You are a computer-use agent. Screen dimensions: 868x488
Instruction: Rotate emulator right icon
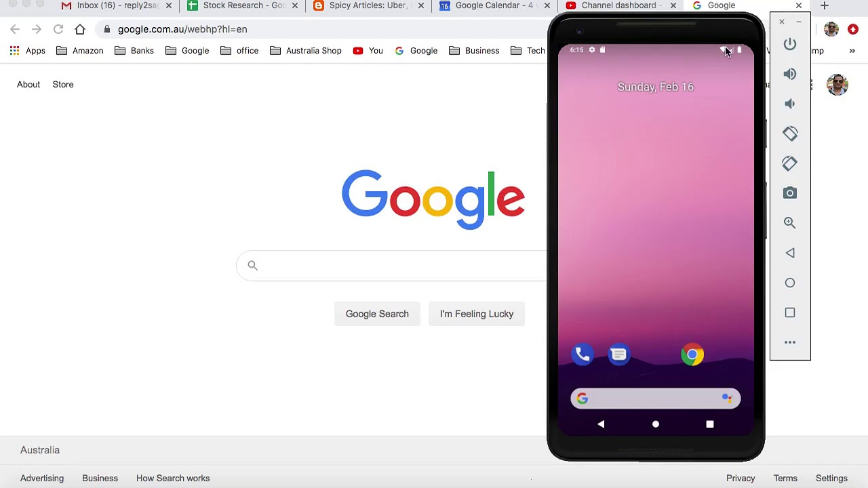coord(790,163)
